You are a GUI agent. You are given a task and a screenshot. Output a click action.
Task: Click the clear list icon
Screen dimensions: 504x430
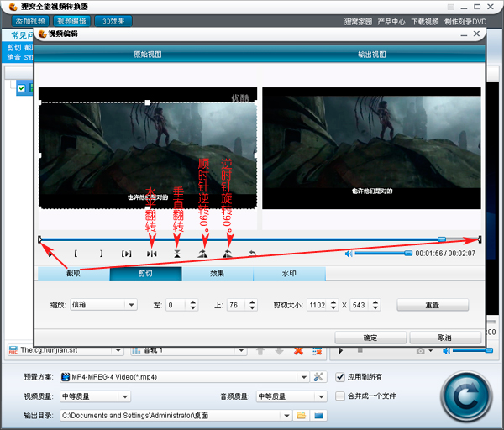point(318,351)
